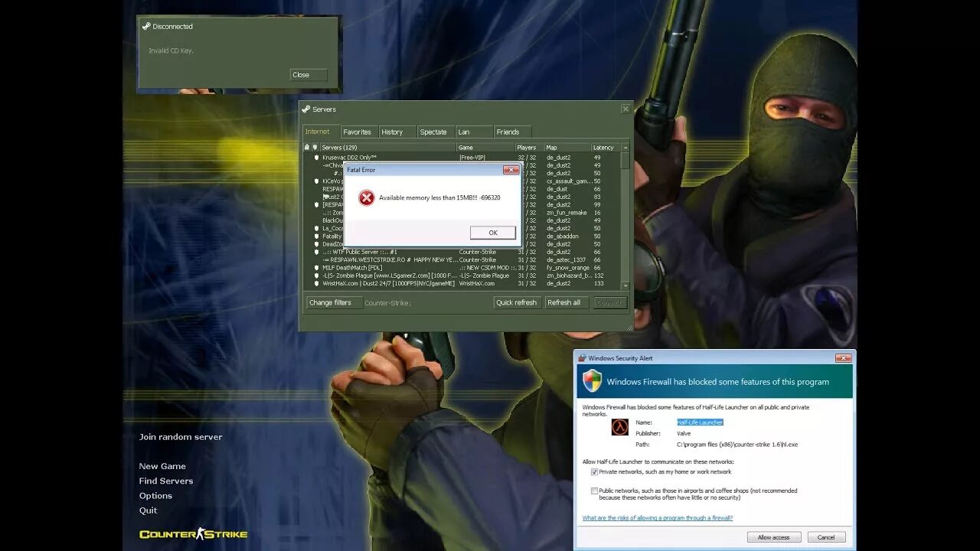Choose Join random server from the main menu
The width and height of the screenshot is (980, 551).
(181, 437)
